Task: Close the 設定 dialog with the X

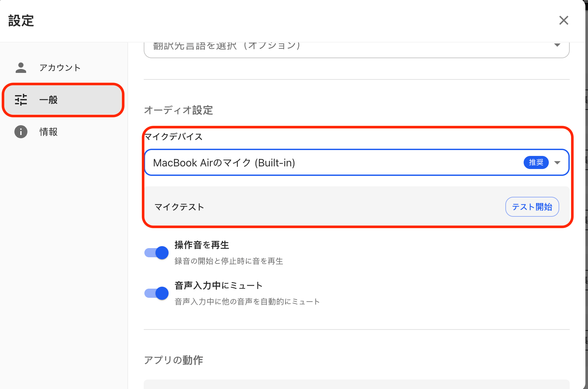Action: pyautogui.click(x=563, y=21)
